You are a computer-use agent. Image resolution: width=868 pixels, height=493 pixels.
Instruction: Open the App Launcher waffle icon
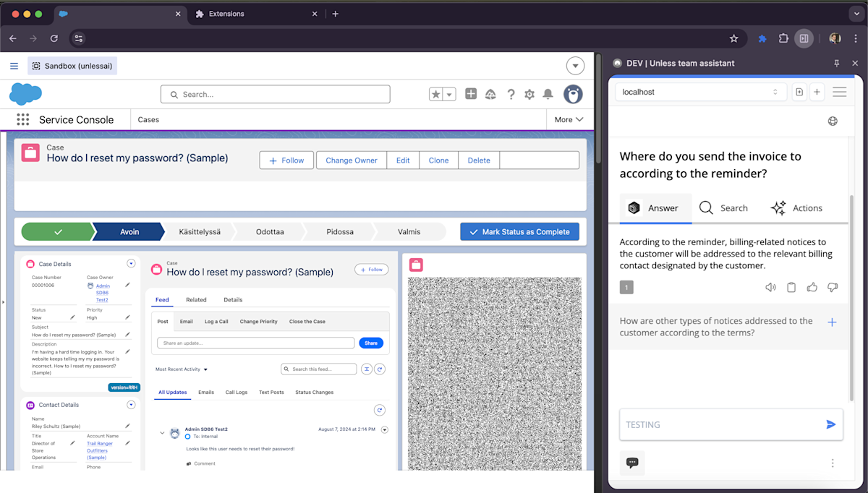point(23,119)
